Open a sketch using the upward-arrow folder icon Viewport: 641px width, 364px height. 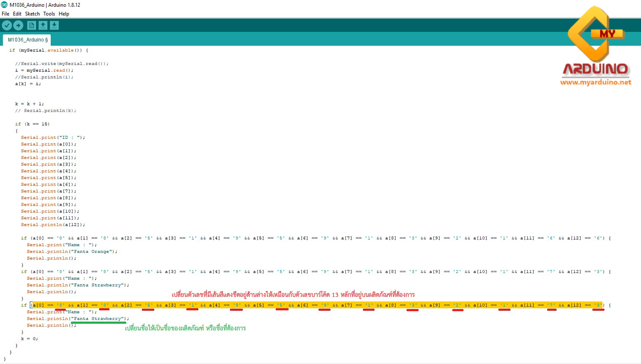[x=43, y=25]
